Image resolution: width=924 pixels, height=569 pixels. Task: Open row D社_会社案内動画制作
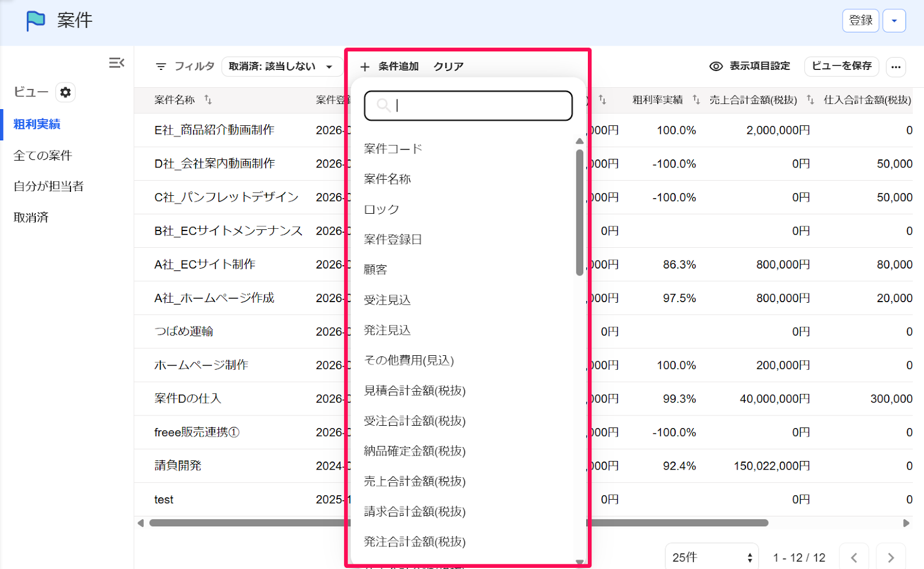(x=214, y=164)
